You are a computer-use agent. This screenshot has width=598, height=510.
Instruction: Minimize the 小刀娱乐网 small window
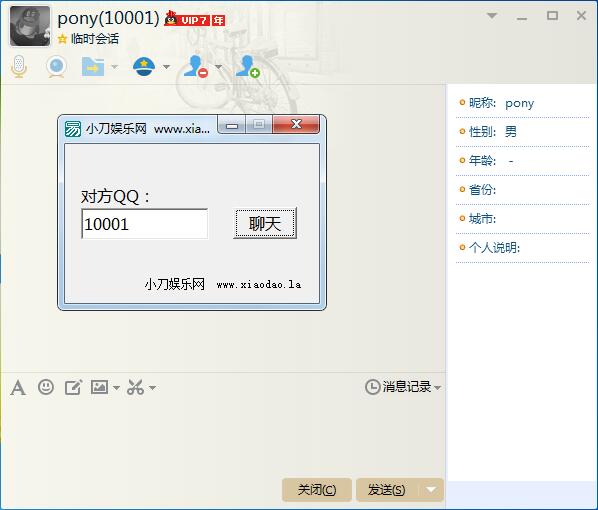coord(231,125)
